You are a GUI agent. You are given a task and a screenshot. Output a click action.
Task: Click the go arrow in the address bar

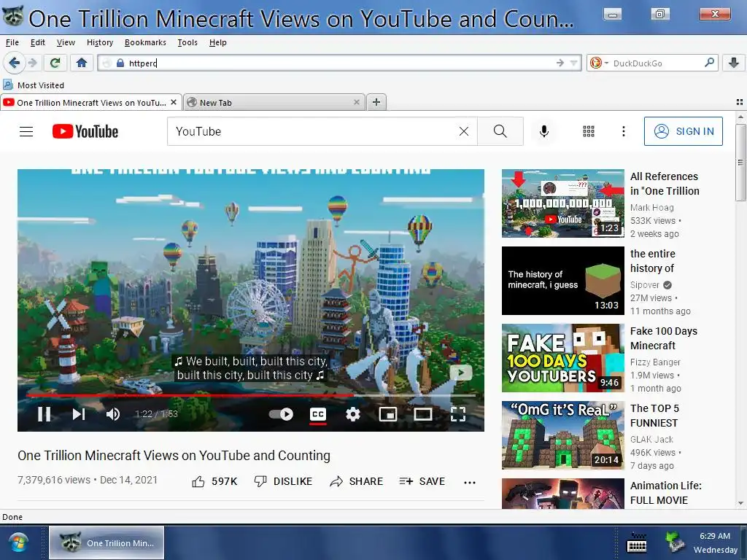tap(560, 63)
